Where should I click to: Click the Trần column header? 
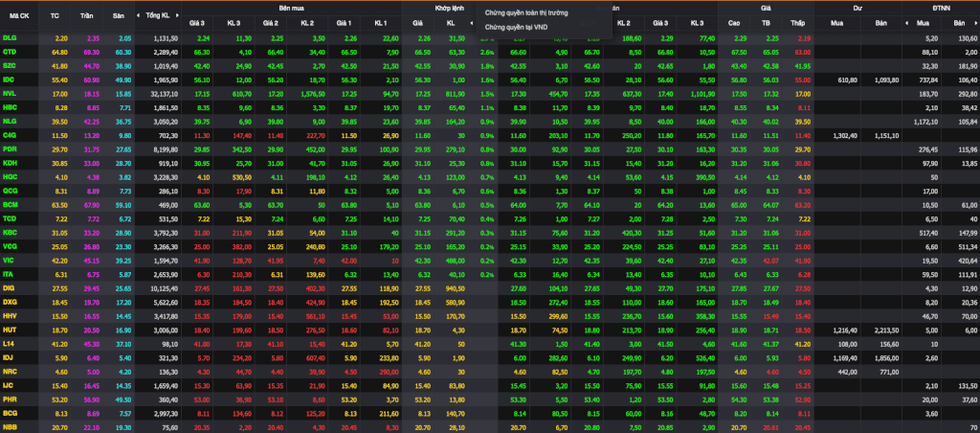[87, 15]
